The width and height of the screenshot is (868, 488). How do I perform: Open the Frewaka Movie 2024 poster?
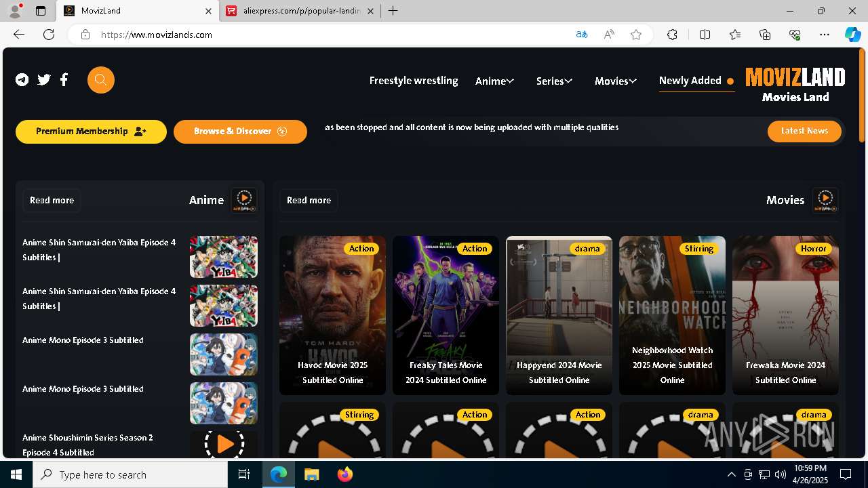(x=785, y=315)
